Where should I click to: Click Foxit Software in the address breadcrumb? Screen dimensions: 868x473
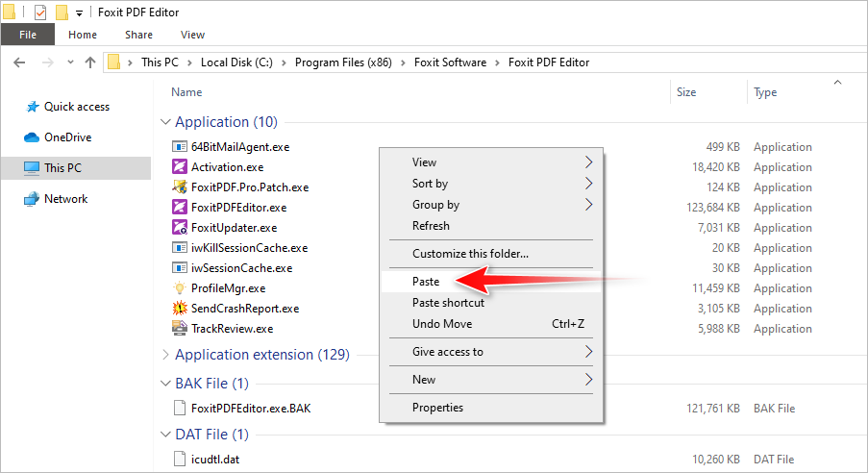coord(450,62)
